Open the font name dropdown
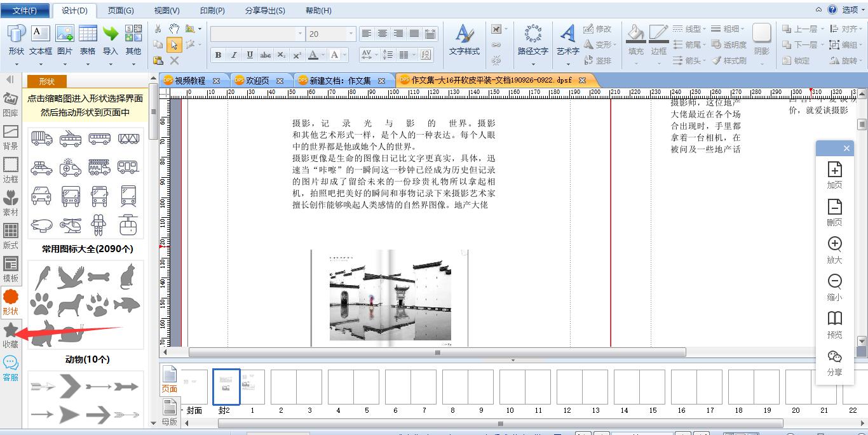 point(300,34)
